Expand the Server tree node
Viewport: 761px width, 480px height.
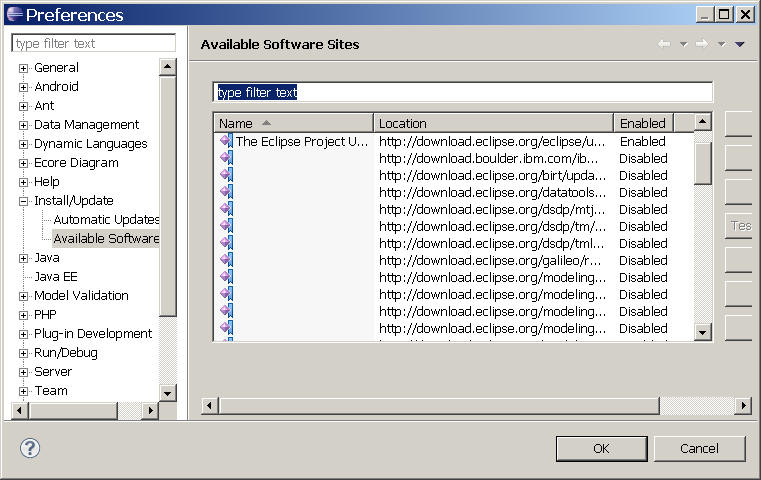click(x=23, y=372)
